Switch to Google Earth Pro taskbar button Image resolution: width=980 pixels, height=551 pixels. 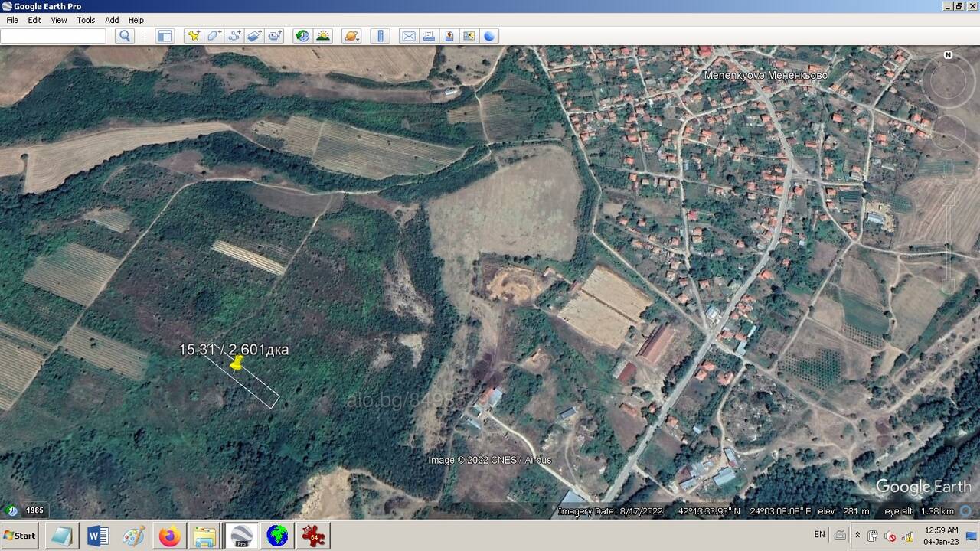(241, 536)
